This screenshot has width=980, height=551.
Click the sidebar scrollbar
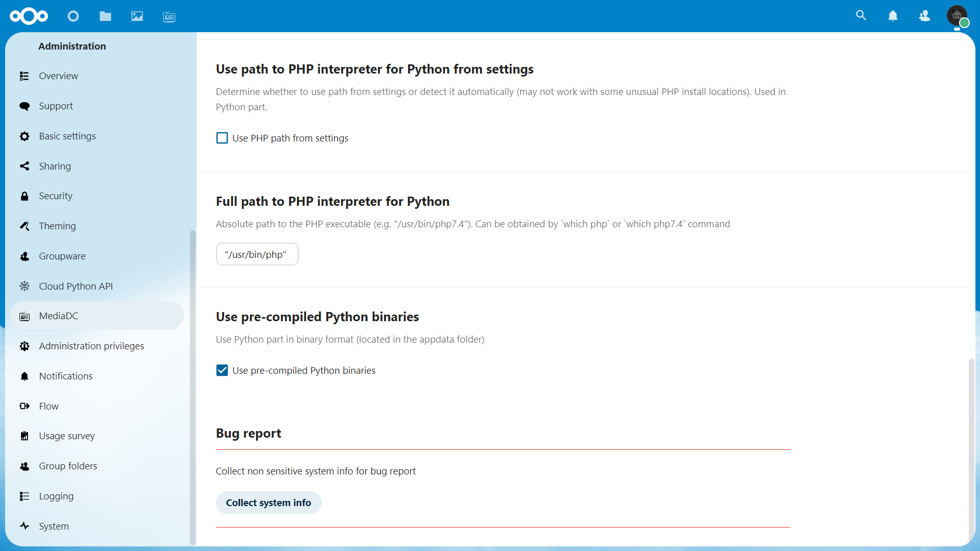tap(193, 387)
